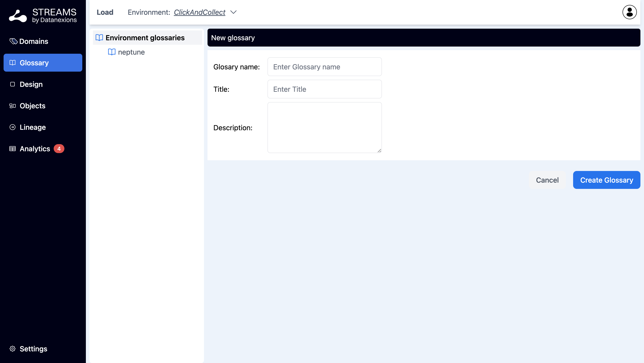Click the Objects layout icon

pyautogui.click(x=13, y=106)
